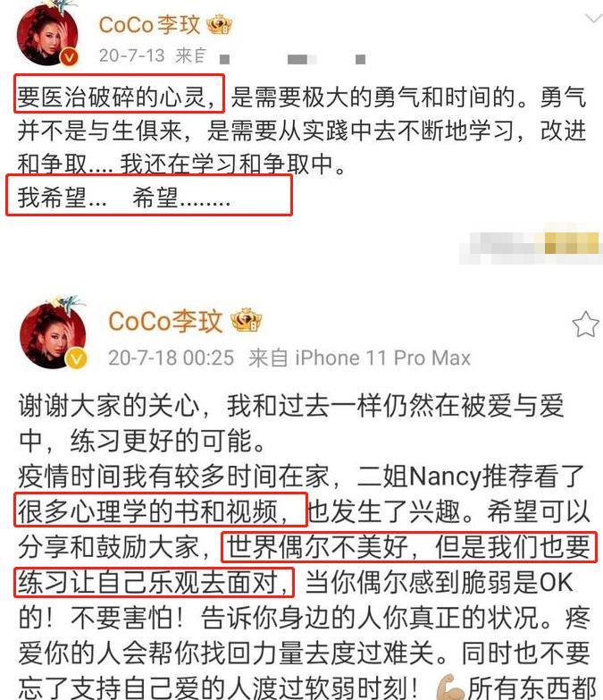603x700 pixels.
Task: Click the highlighted 我希望... 希望 line
Action: click(x=149, y=195)
